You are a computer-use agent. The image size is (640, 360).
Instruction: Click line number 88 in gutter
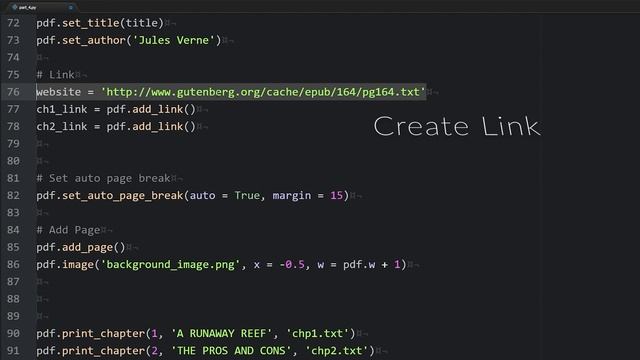coord(13,299)
